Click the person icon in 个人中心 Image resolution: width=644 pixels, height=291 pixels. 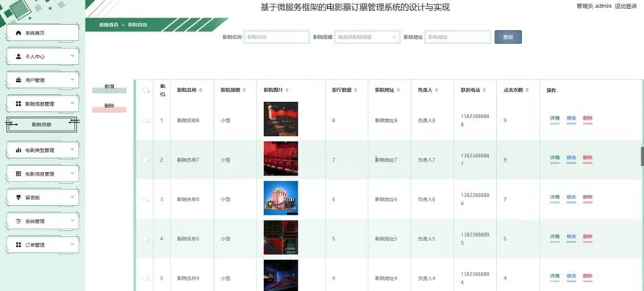pyautogui.click(x=18, y=57)
